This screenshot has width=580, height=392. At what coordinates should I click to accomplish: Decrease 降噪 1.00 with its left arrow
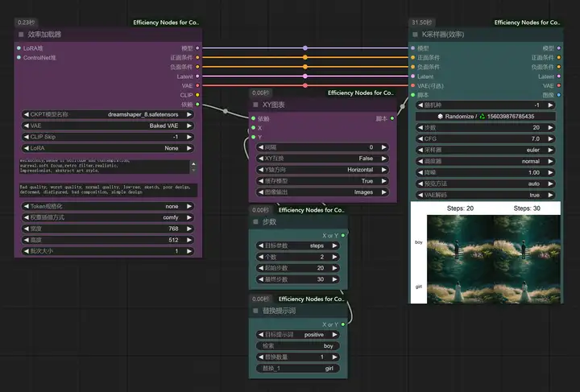(x=420, y=172)
